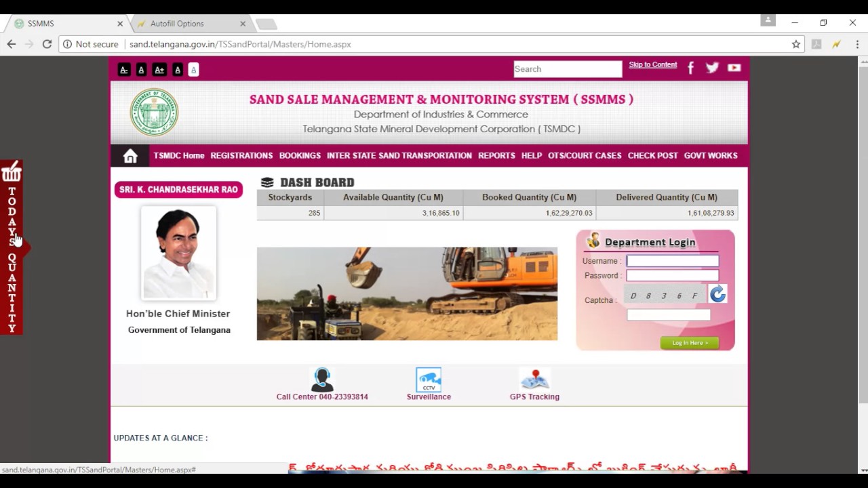Screen dimensions: 868x488
Task: Decrease font size with A- button
Action: tap(123, 70)
